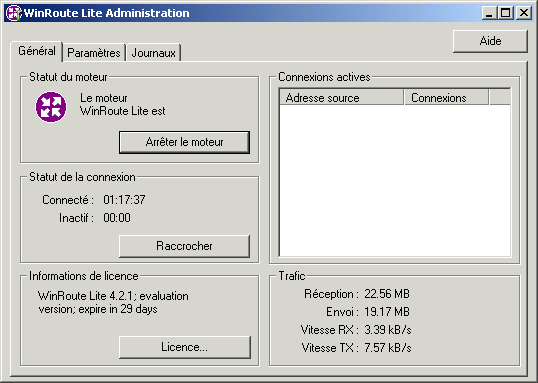Image resolution: width=538 pixels, height=383 pixels.
Task: Click the 'Connecté :' label
Action: 68,200
